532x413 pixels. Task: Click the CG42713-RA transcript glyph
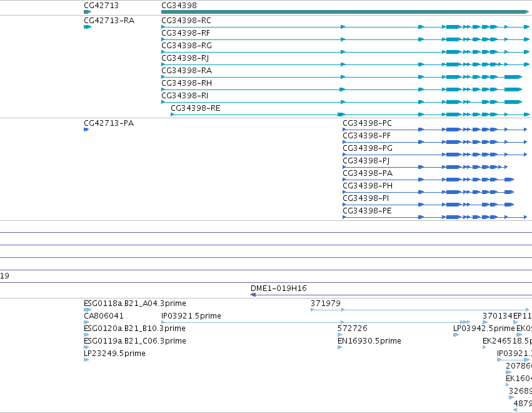[x=88, y=27]
